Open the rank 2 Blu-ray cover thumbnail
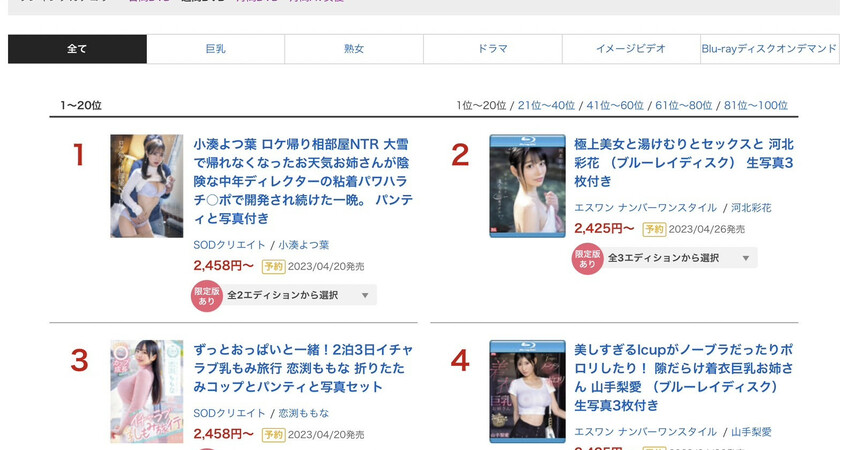This screenshot has height=450, width=850. pyautogui.click(x=527, y=186)
